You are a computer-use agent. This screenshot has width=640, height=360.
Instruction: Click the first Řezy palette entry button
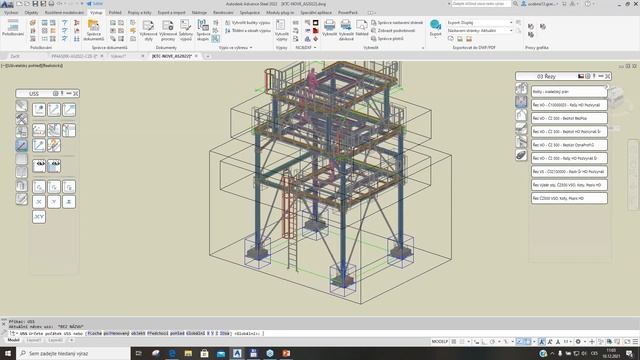(569, 91)
